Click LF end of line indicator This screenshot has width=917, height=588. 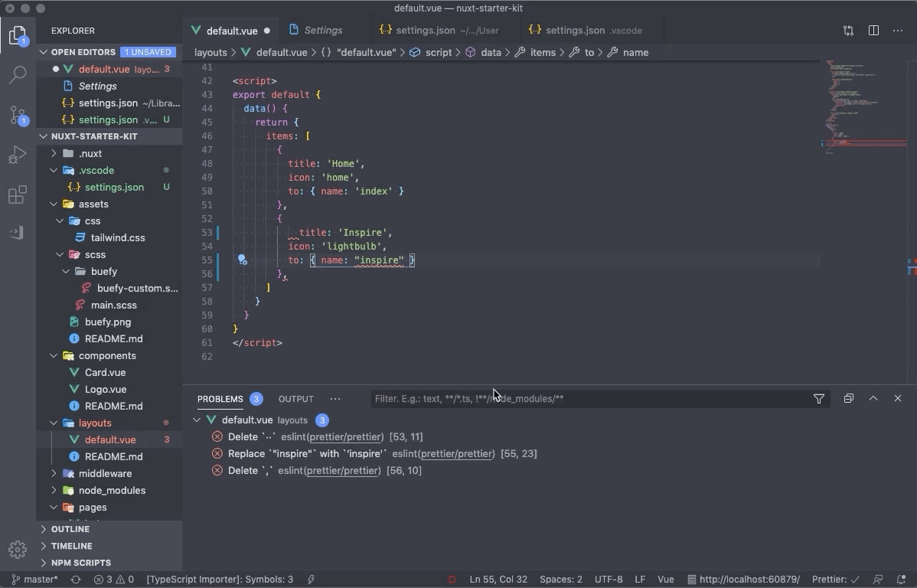[x=640, y=580]
